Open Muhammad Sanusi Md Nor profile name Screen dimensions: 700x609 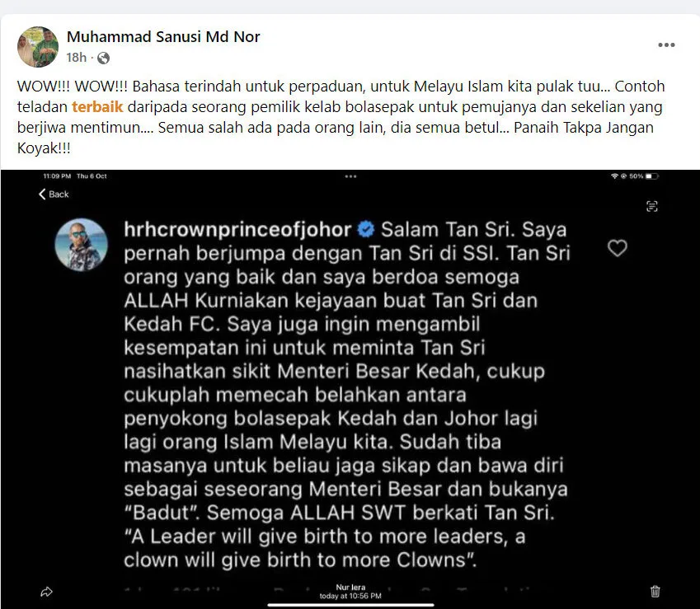pos(163,37)
